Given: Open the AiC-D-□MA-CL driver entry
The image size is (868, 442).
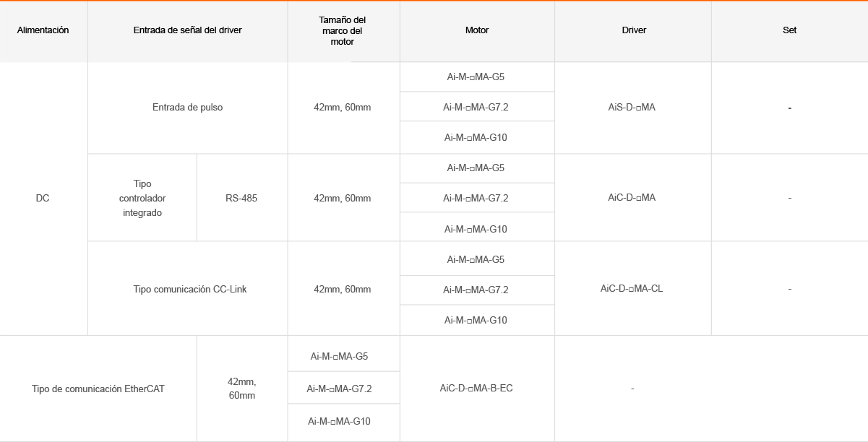Looking at the screenshot, I should tap(632, 288).
